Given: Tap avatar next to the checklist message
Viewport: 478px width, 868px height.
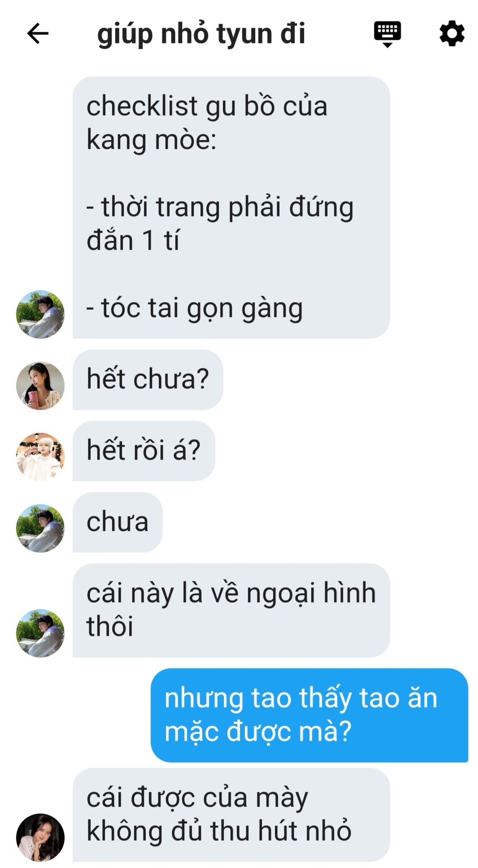Looking at the screenshot, I should coord(40,314).
